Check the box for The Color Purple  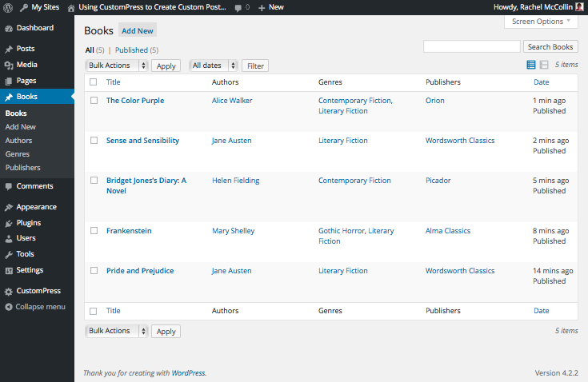click(94, 101)
